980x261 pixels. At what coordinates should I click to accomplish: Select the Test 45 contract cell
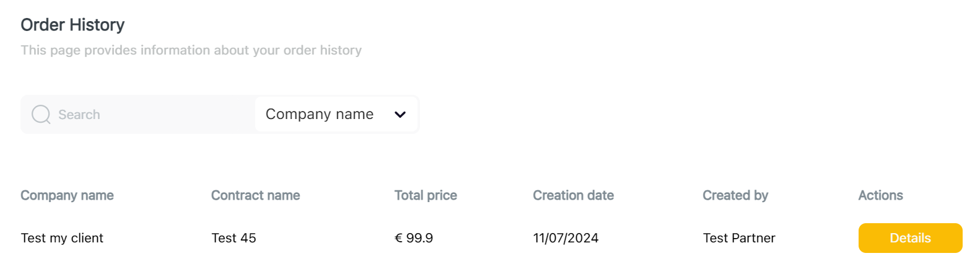(x=234, y=238)
